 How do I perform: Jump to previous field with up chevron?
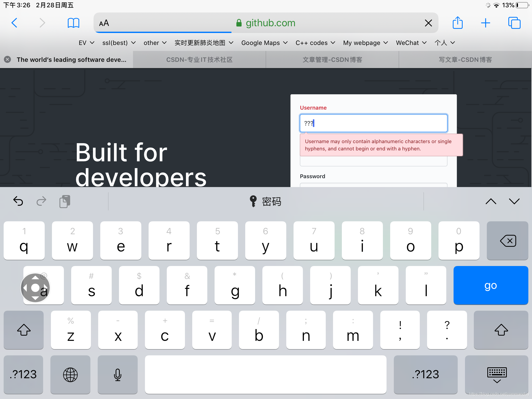coord(491,201)
